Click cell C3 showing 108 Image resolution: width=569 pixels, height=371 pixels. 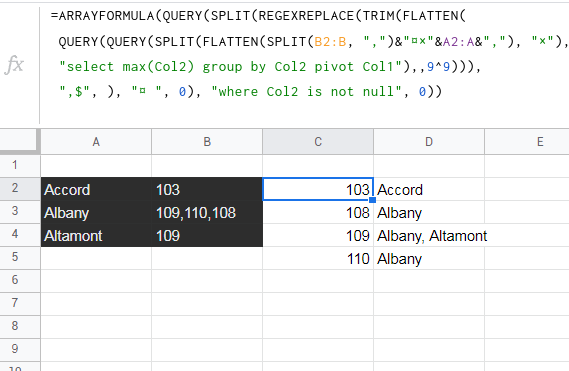click(x=318, y=212)
